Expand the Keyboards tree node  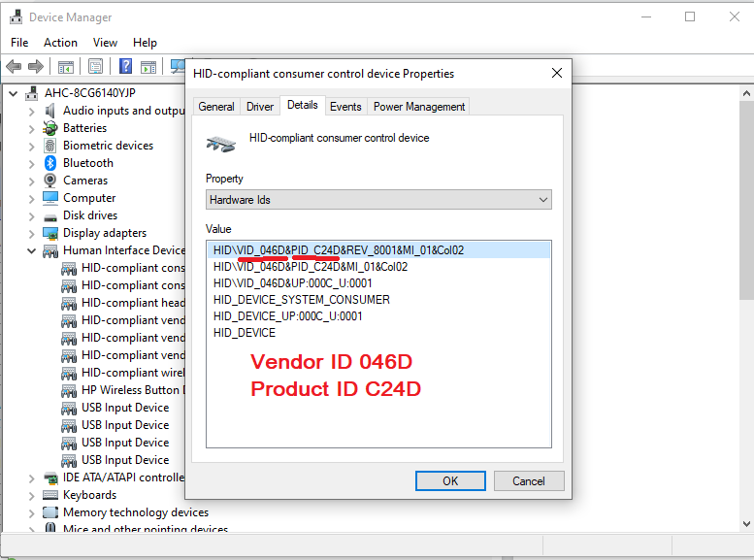tap(31, 495)
